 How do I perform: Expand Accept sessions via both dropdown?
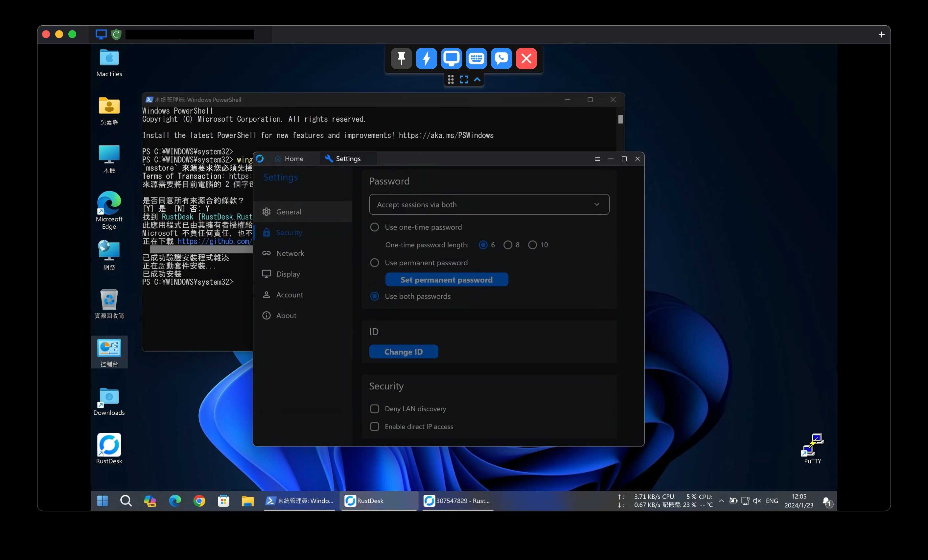tap(489, 204)
